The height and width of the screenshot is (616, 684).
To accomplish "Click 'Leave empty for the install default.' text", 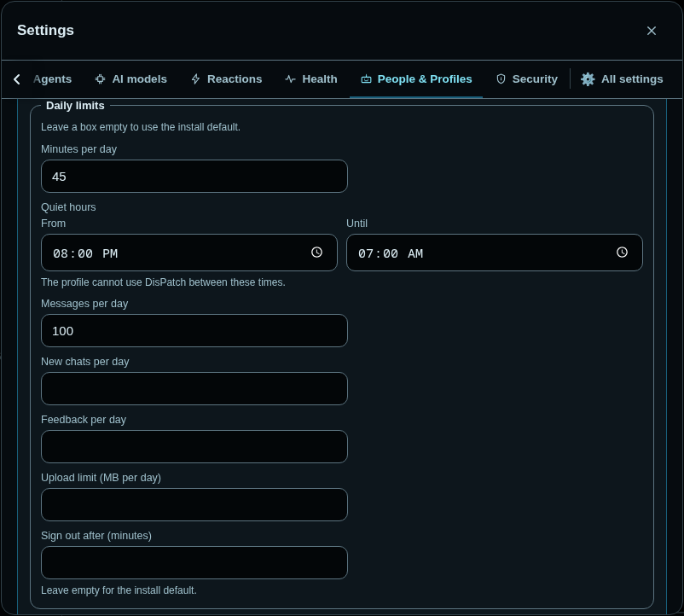I will pos(119,590).
